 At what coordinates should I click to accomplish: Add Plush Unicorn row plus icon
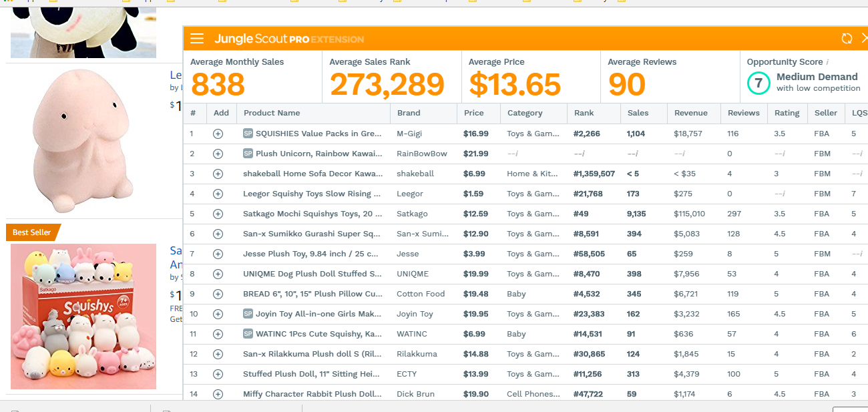click(x=218, y=154)
